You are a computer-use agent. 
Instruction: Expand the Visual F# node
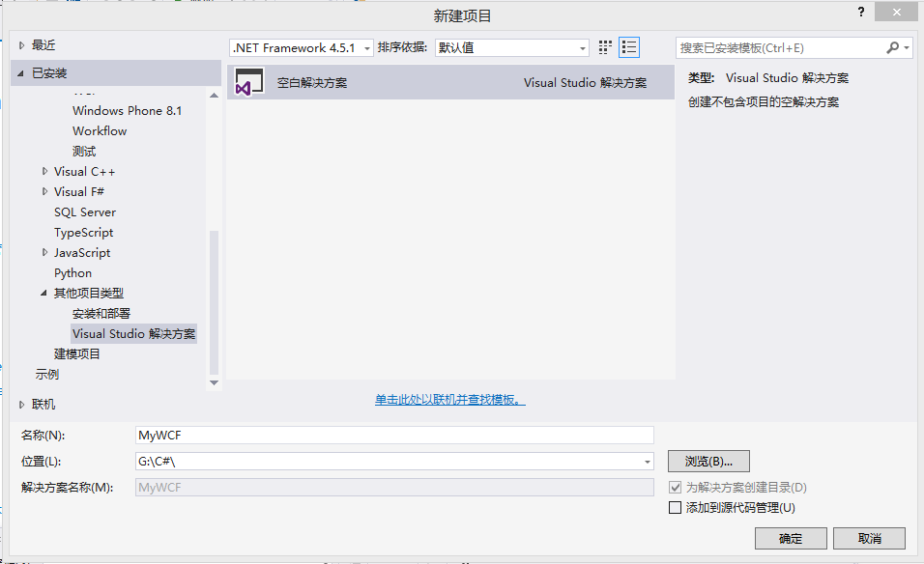pyautogui.click(x=44, y=191)
